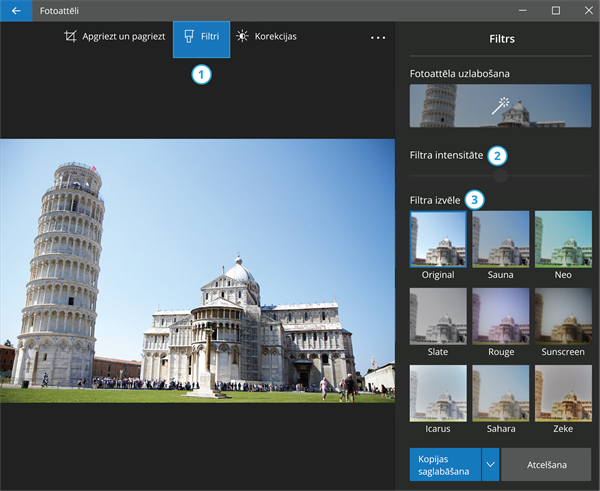Expand the save options dropdown arrow
The image size is (600, 491).
[x=490, y=464]
